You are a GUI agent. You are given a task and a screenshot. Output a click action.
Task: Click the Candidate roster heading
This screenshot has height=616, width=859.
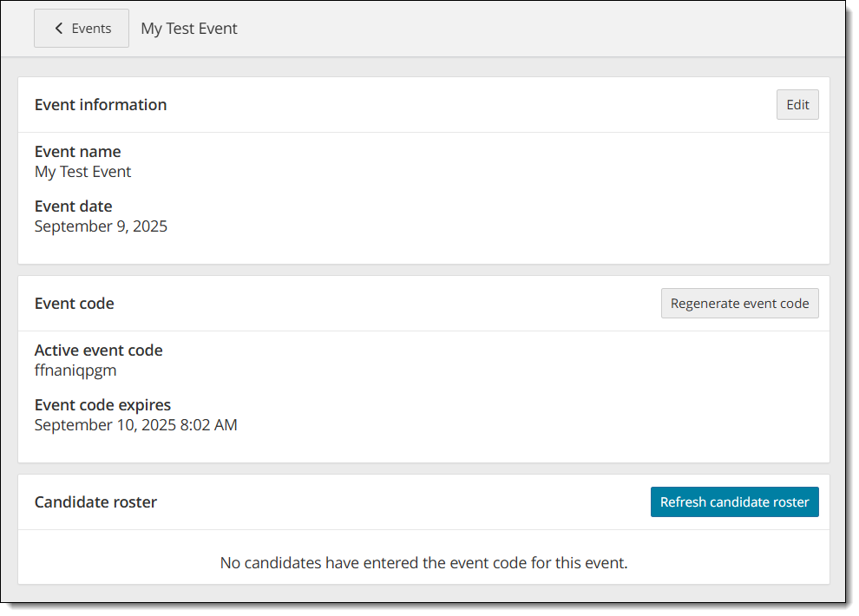pos(95,502)
